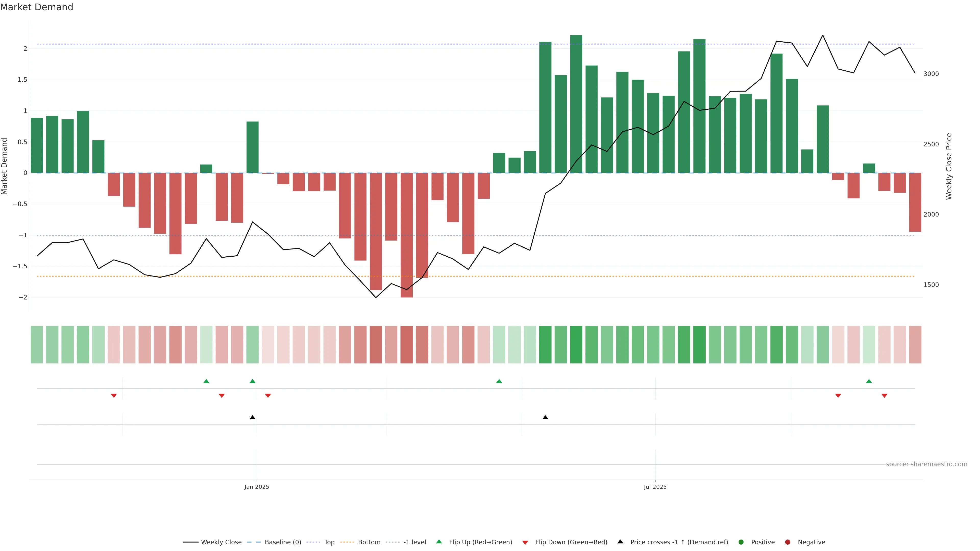Viewport: 980px width, 551px height.
Task: Click the last red heatmap cell on the right
Action: click(x=915, y=345)
